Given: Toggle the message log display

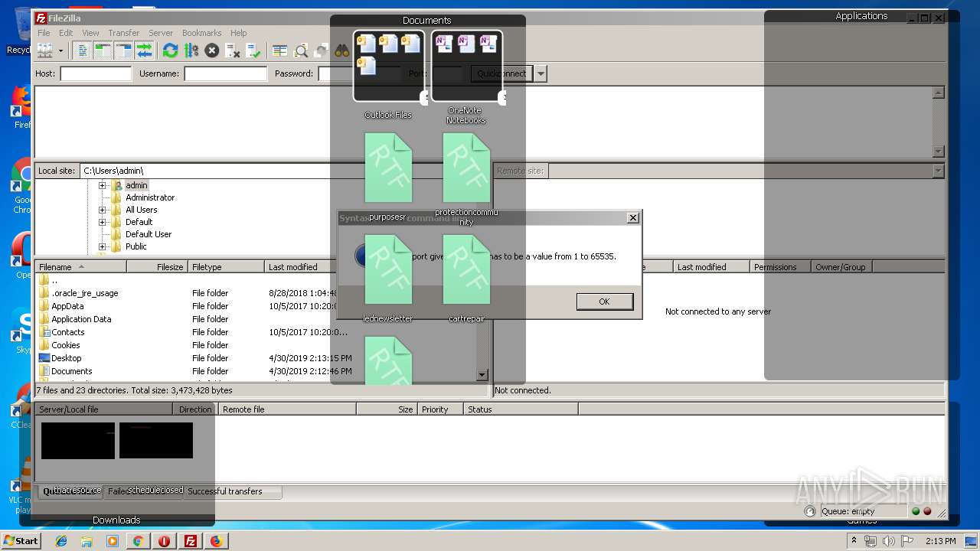Looking at the screenshot, I should 82,51.
